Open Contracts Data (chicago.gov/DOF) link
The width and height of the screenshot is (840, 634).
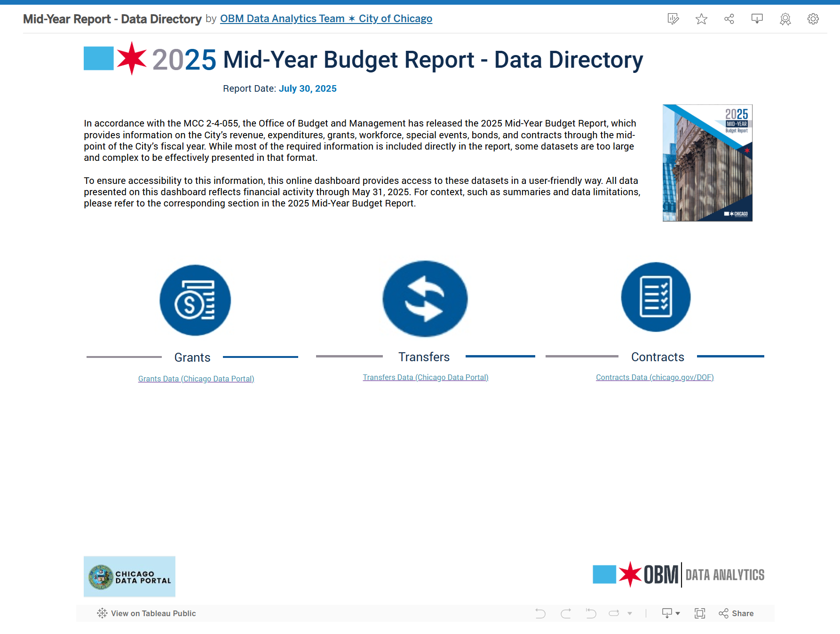655,377
